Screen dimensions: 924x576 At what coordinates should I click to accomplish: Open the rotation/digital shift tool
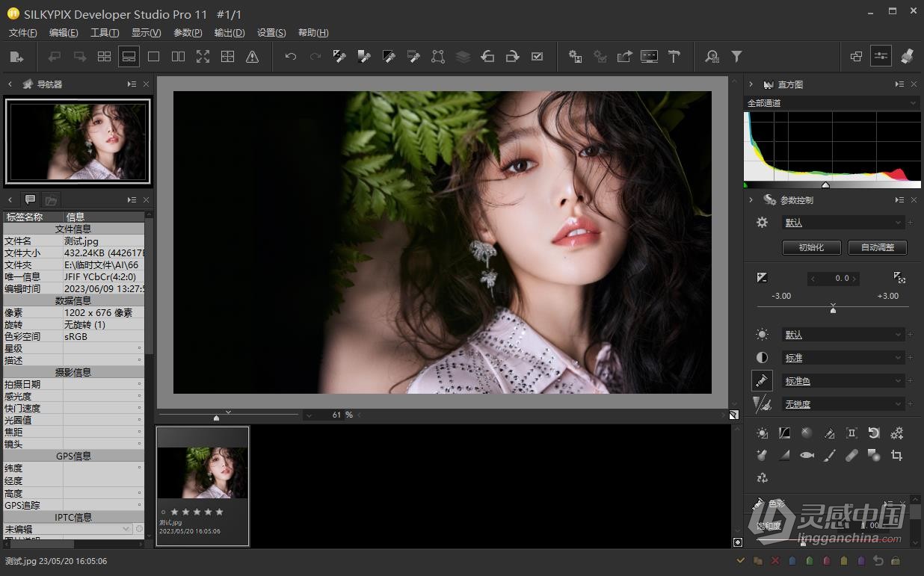pyautogui.click(x=874, y=433)
